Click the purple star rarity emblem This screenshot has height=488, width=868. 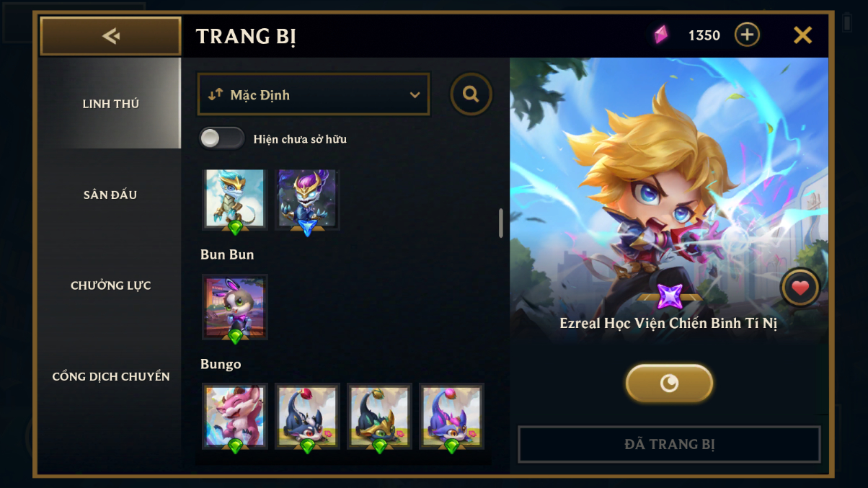(670, 296)
